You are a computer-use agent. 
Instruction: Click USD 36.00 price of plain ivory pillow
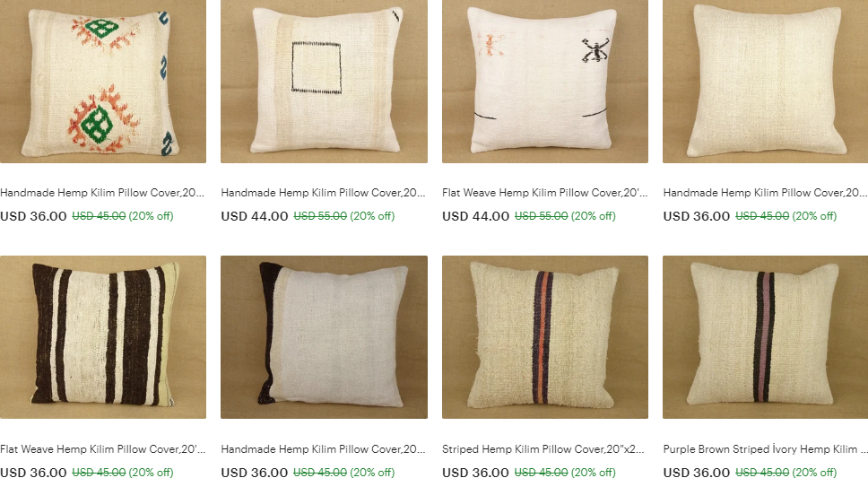(697, 216)
